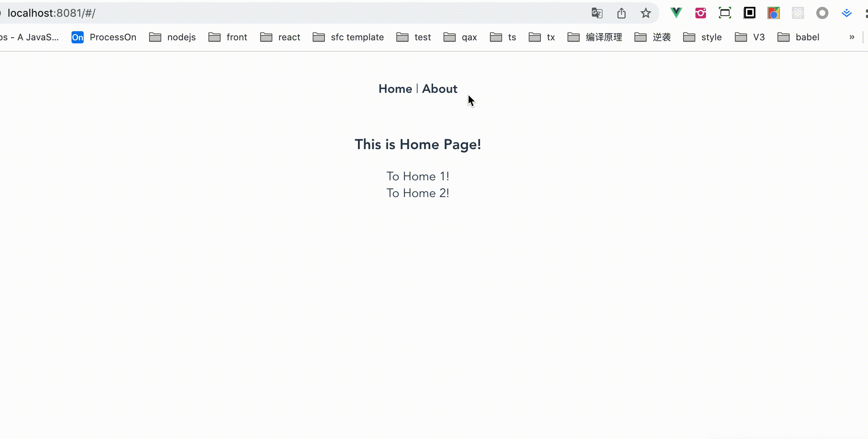Viewport: 868px width, 439px height.
Task: Click the To Home 1! link
Action: click(x=418, y=176)
